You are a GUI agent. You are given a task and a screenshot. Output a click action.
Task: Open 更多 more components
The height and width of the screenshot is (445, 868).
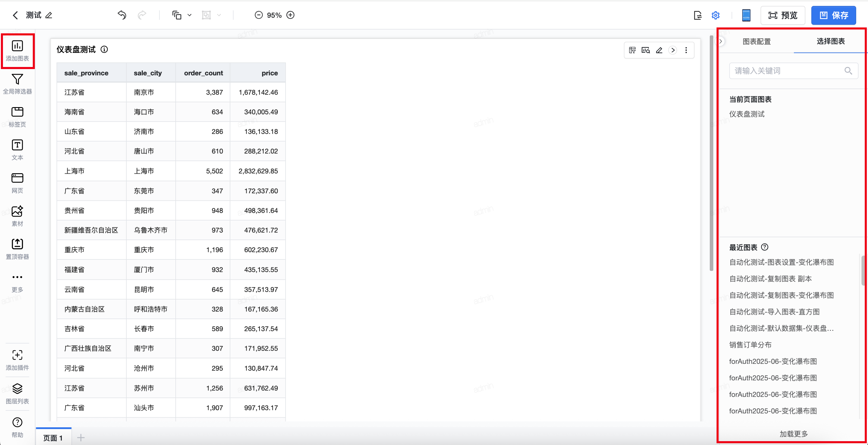point(17,282)
